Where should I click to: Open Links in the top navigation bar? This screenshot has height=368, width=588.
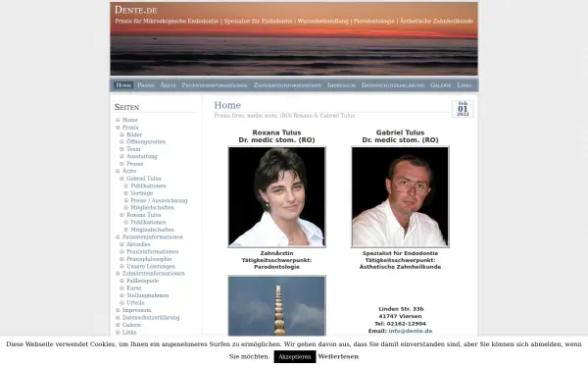[465, 85]
